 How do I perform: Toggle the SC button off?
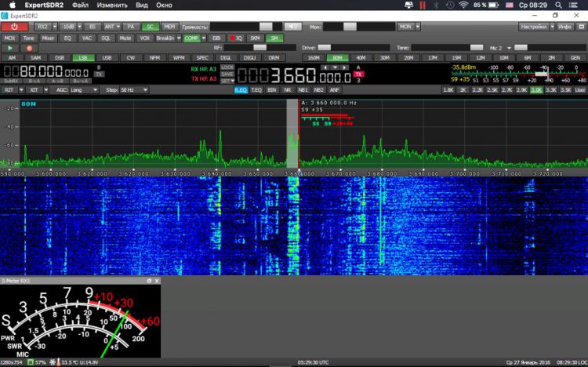pos(150,27)
